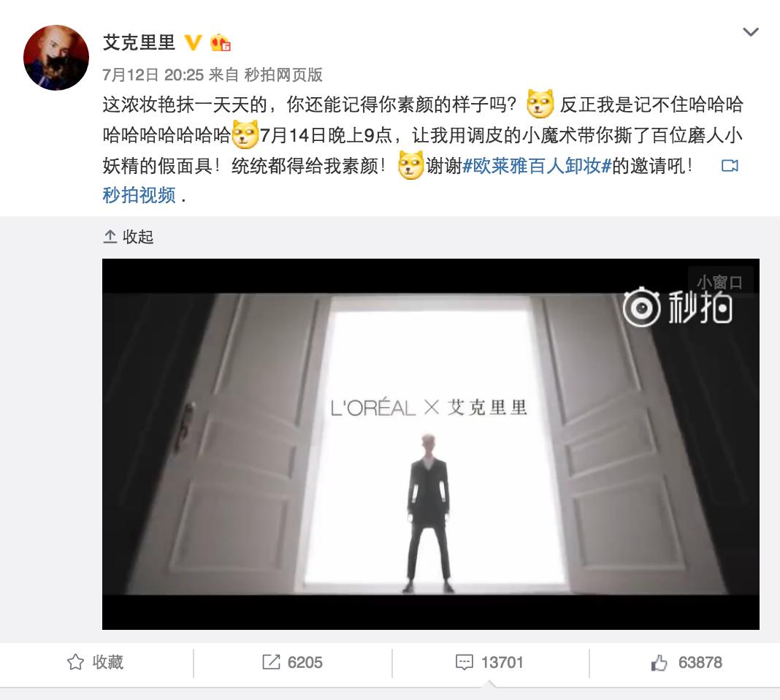Click the video camera icon before 秒拍视频
The height and width of the screenshot is (700, 780).
click(730, 166)
